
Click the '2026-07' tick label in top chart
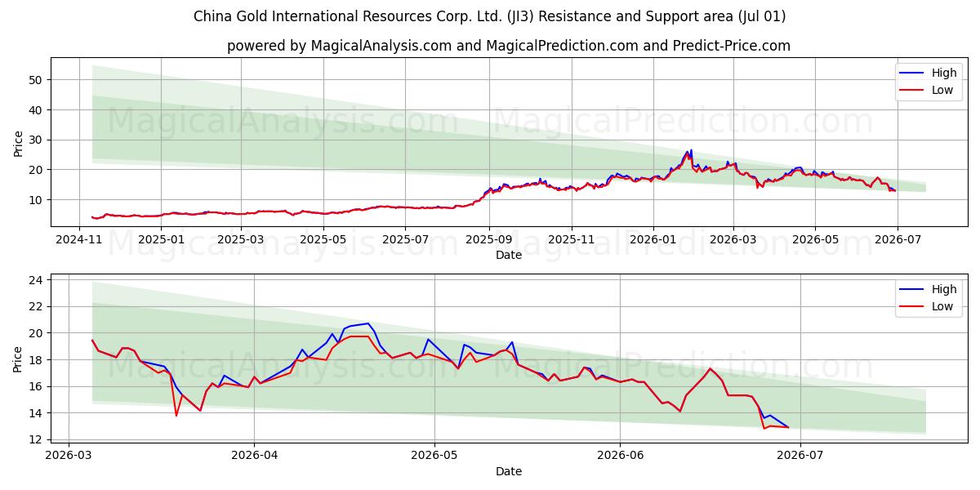pyautogui.click(x=897, y=239)
